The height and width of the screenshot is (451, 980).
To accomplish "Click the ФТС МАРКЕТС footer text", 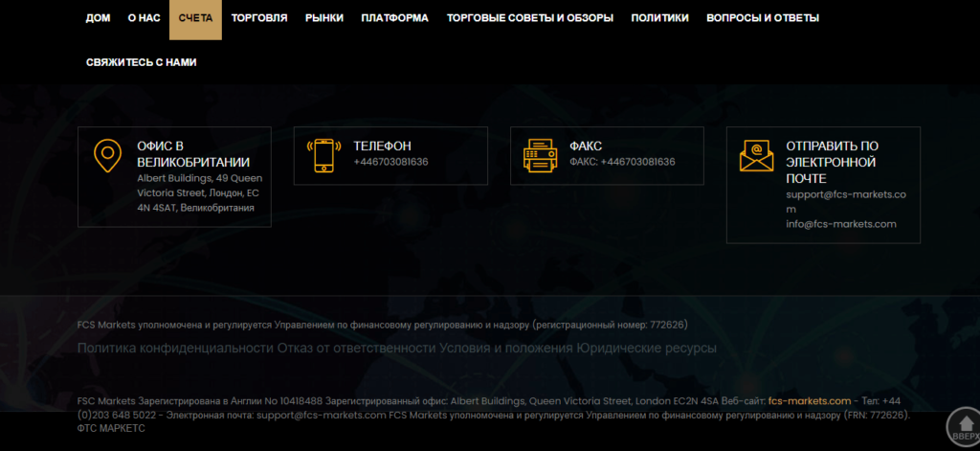I will pyautogui.click(x=111, y=428).
